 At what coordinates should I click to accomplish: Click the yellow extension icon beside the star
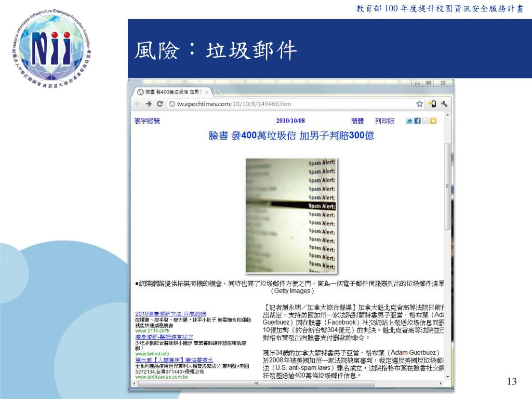432,104
